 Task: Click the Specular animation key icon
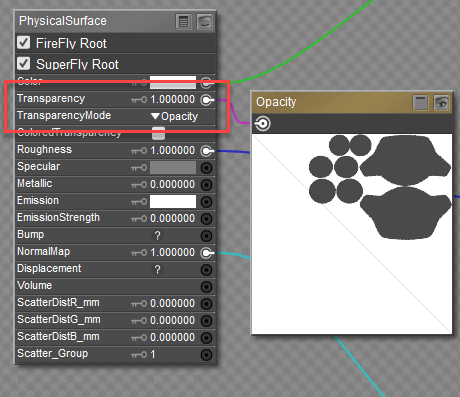coord(139,168)
